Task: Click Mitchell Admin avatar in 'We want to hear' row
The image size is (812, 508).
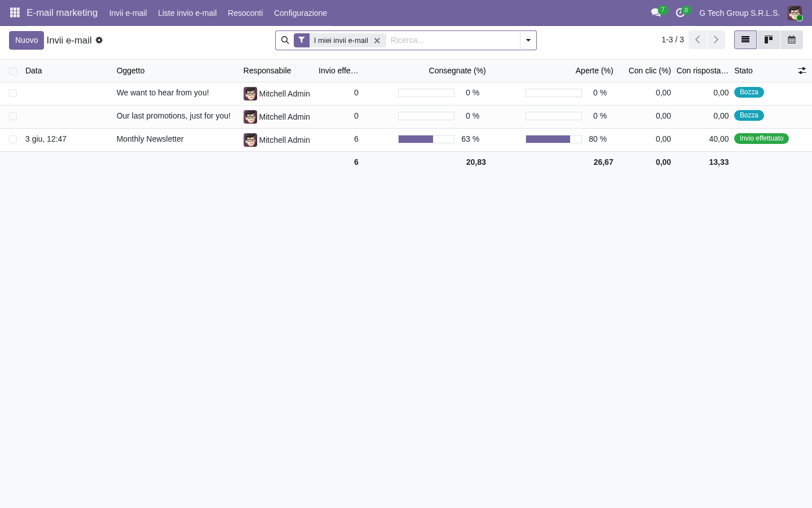Action: [x=250, y=94]
